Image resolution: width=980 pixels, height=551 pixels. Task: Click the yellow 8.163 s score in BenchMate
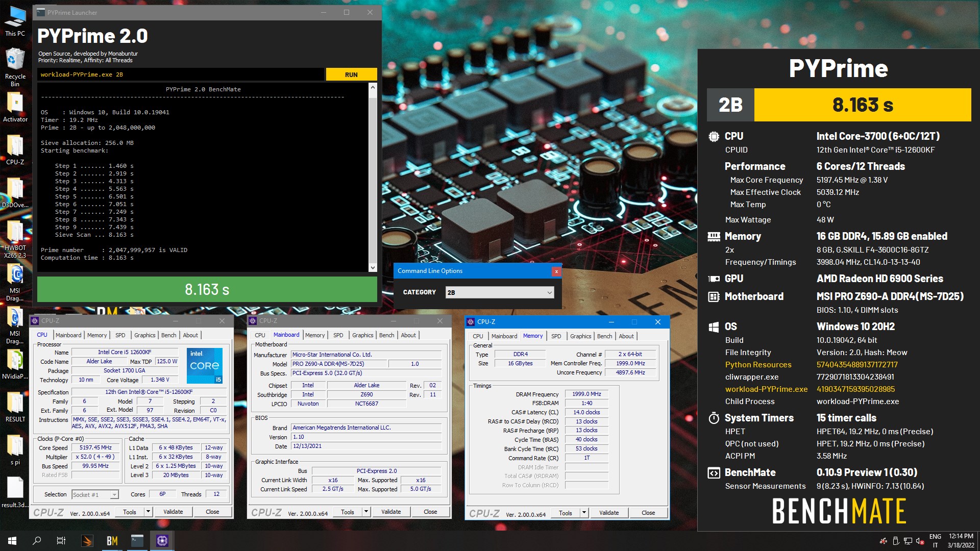click(x=863, y=105)
